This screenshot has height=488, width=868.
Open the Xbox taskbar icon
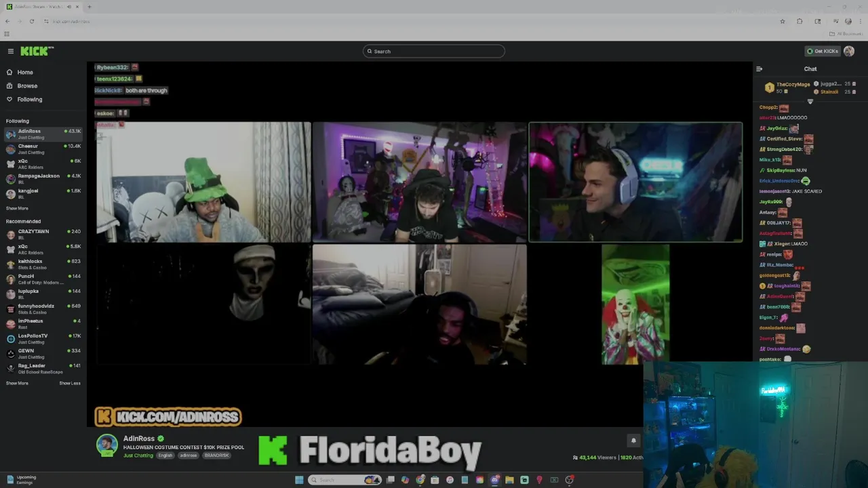(554, 480)
